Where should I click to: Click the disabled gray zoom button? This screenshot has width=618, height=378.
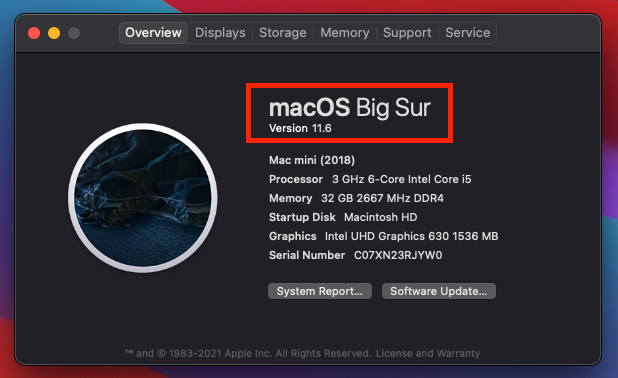(x=74, y=33)
